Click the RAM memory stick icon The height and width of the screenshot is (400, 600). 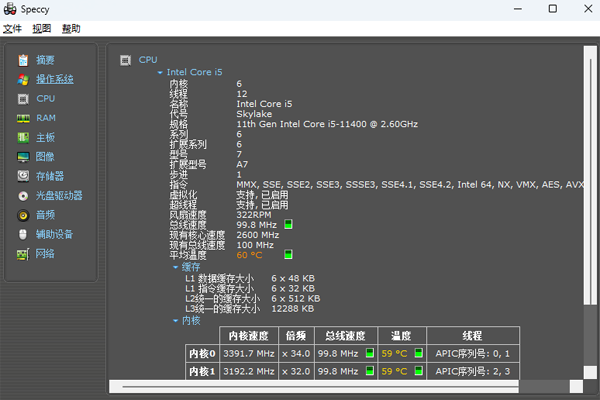click(x=23, y=119)
